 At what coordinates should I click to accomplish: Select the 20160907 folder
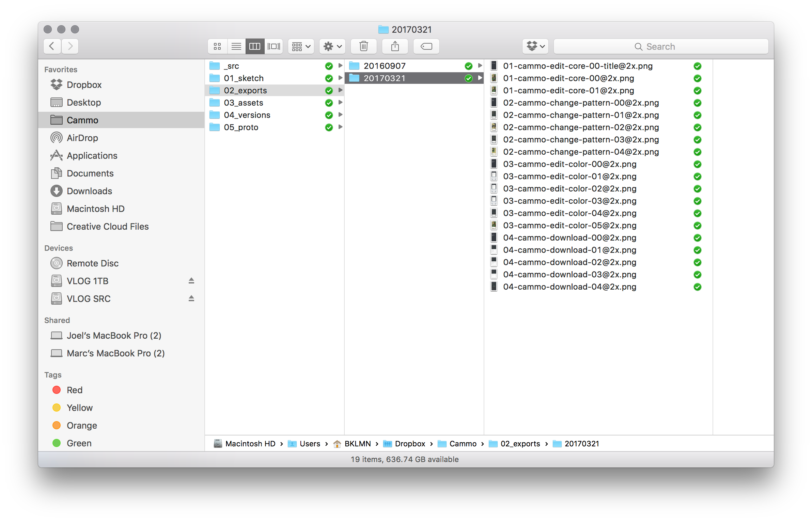(x=384, y=66)
